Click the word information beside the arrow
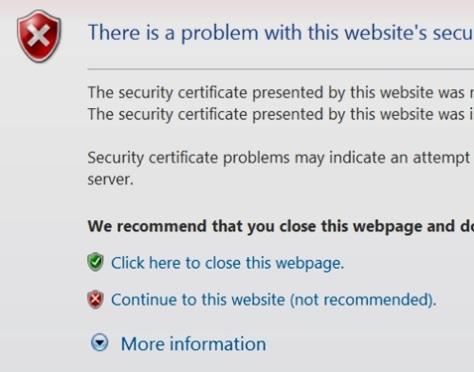This screenshot has width=474, height=372. click(218, 344)
